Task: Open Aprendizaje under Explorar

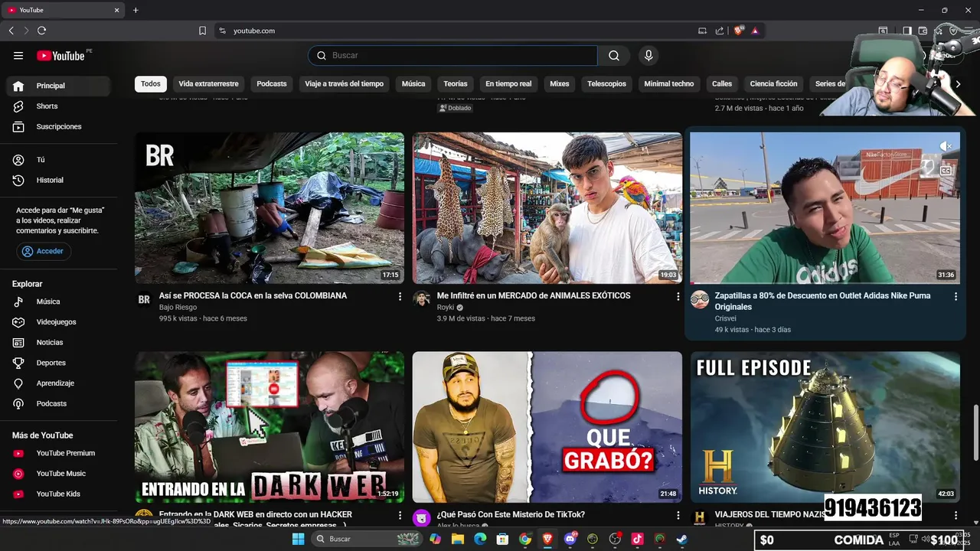Action: click(x=58, y=383)
